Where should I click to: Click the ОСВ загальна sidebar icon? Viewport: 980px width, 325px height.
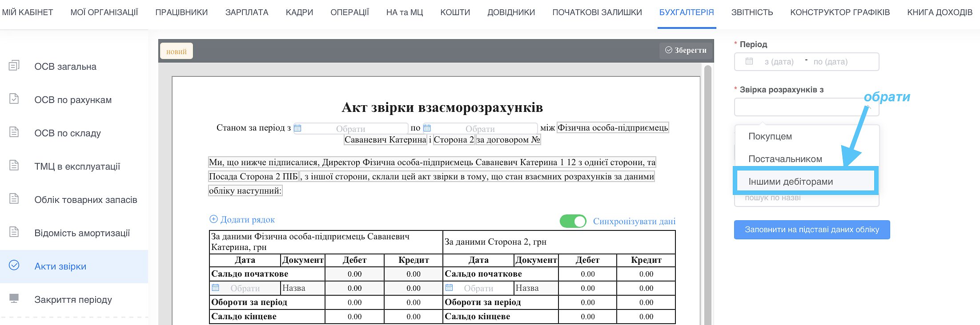click(x=14, y=66)
